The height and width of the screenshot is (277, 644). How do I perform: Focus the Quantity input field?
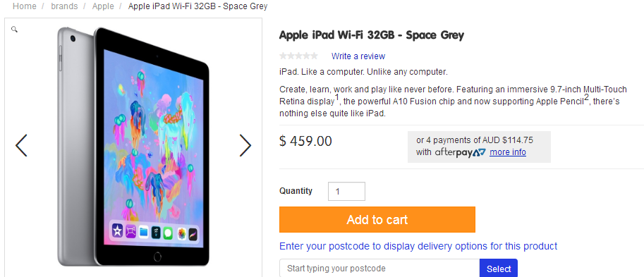pyautogui.click(x=346, y=191)
